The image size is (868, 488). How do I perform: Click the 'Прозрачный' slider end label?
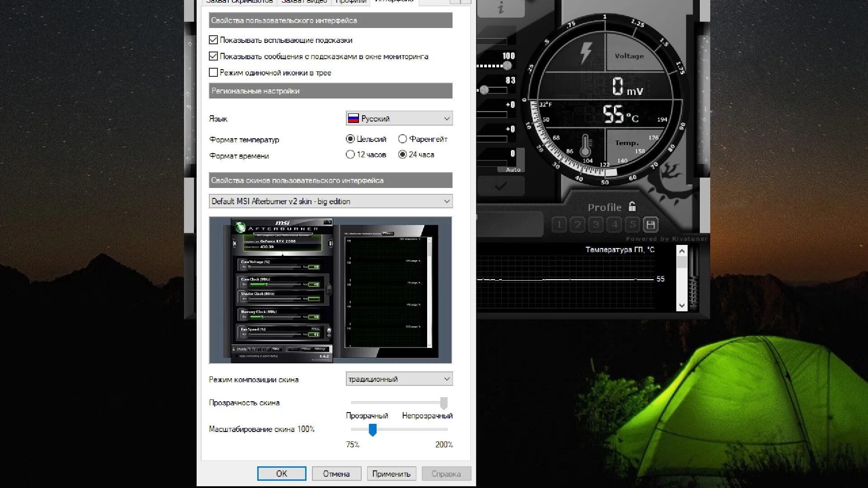tap(367, 416)
